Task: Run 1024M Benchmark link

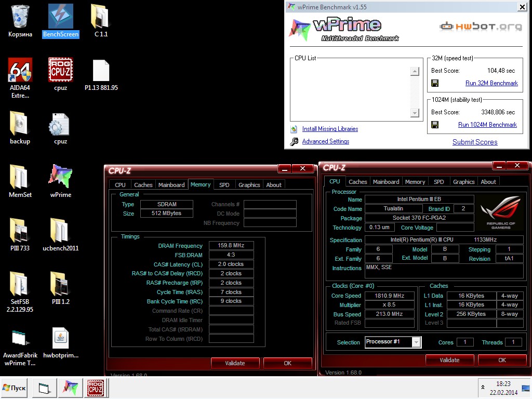Action: pos(487,125)
